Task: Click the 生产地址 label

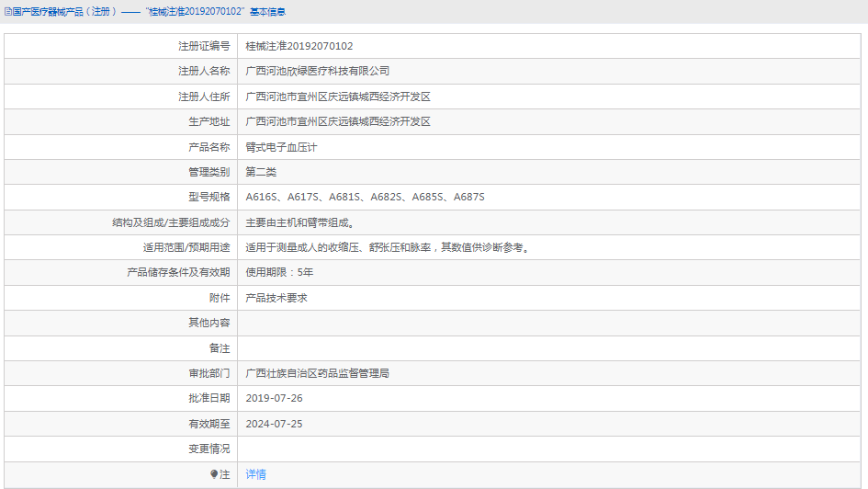Action: point(209,122)
